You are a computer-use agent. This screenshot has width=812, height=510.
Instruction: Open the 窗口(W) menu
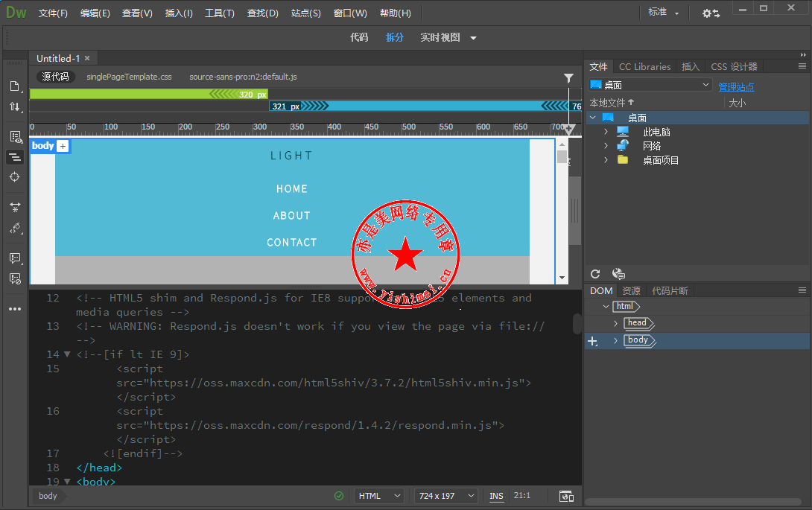(x=351, y=13)
